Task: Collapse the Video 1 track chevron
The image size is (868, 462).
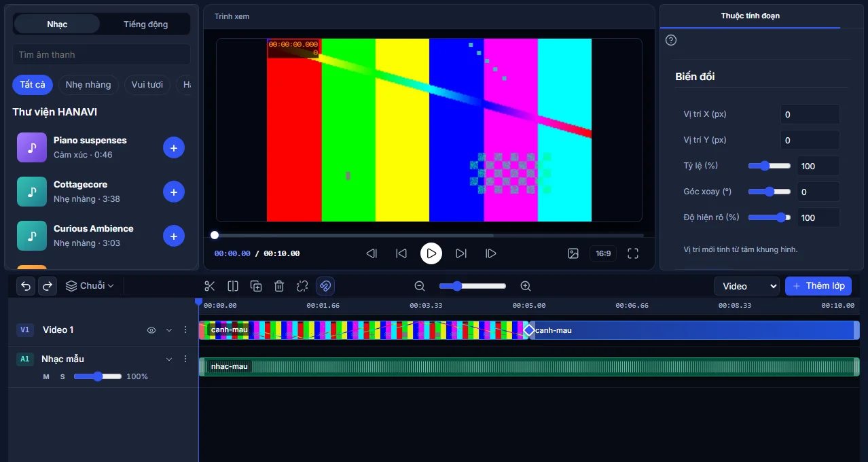Action: pos(169,330)
